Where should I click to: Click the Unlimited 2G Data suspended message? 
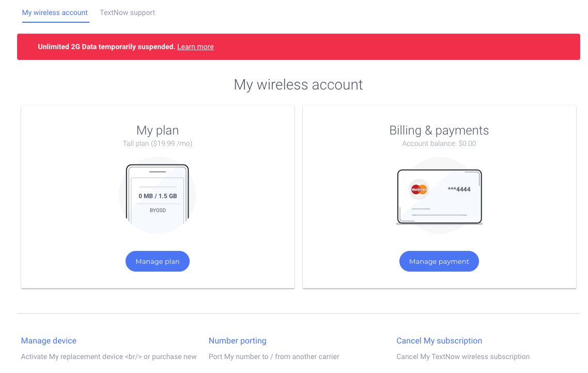tap(106, 47)
